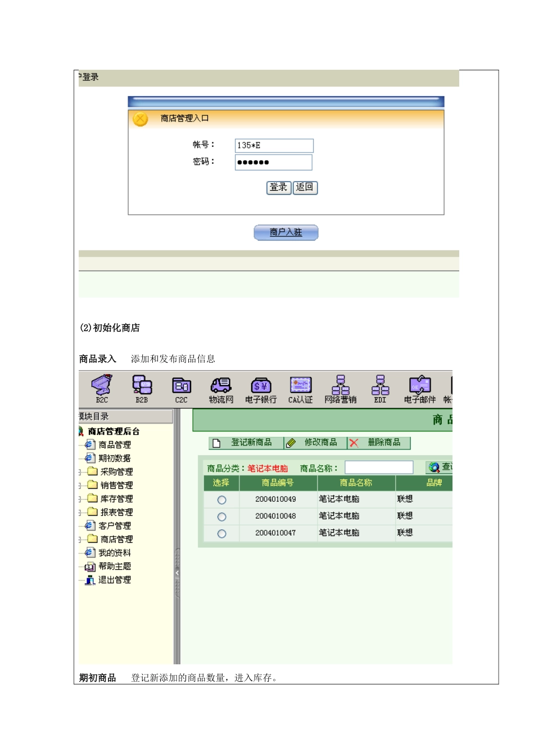Viewport: 534px width, 756px height.
Task: Click the 销售管理 tree label
Action: pyautogui.click(x=117, y=485)
